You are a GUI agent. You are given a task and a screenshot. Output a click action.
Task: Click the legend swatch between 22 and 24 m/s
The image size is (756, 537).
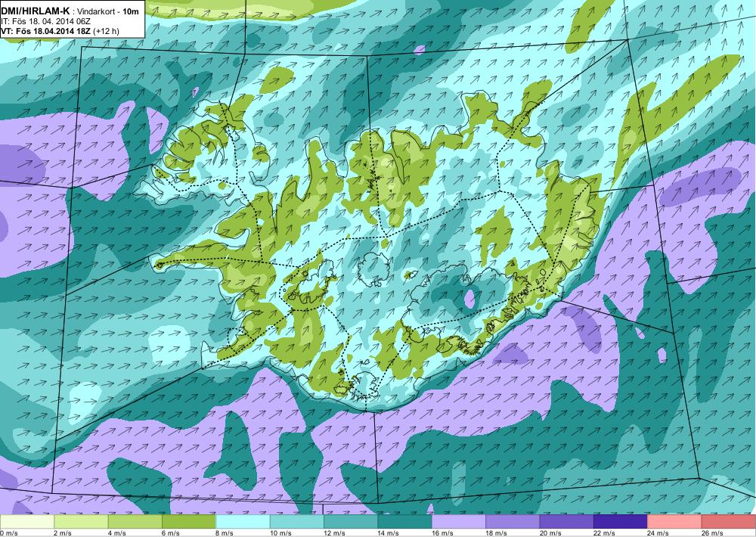click(x=621, y=521)
